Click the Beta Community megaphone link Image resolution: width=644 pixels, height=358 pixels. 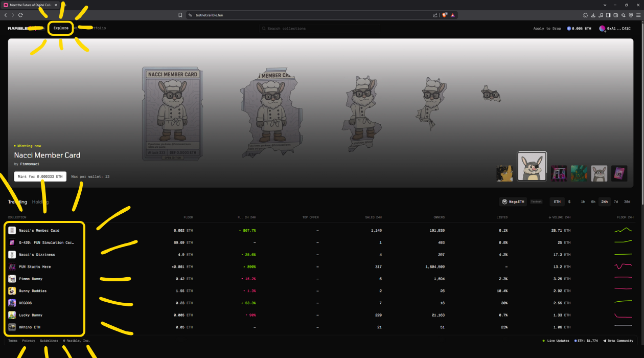point(618,341)
